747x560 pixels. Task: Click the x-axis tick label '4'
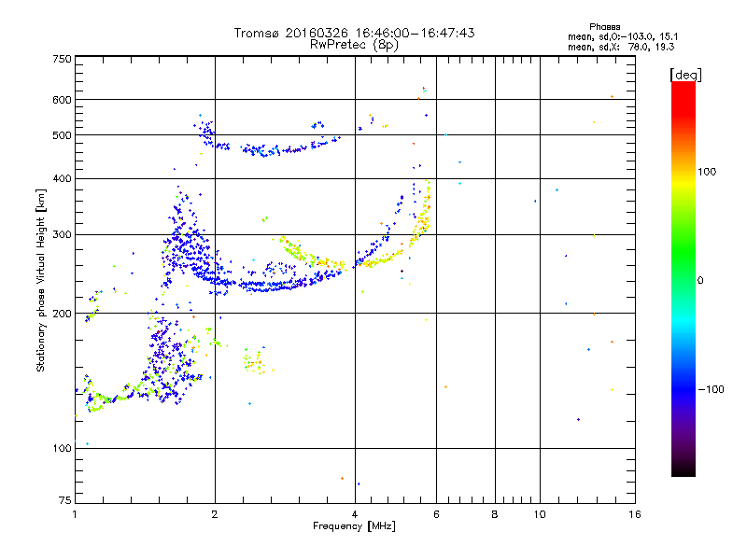click(x=355, y=514)
